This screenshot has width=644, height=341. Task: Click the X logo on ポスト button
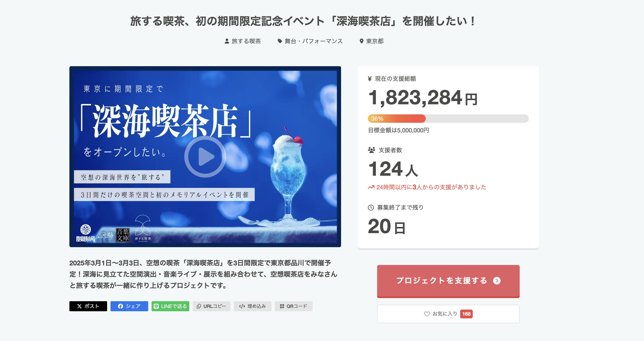(x=79, y=306)
